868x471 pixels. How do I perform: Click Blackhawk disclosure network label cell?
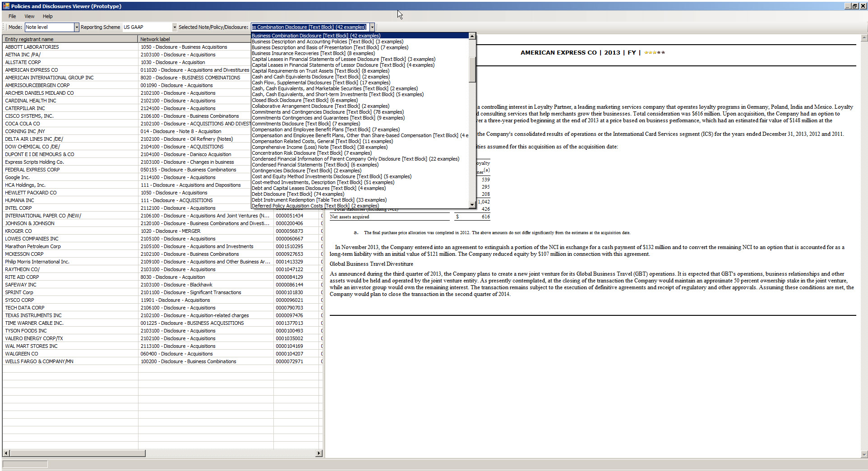[x=206, y=285]
